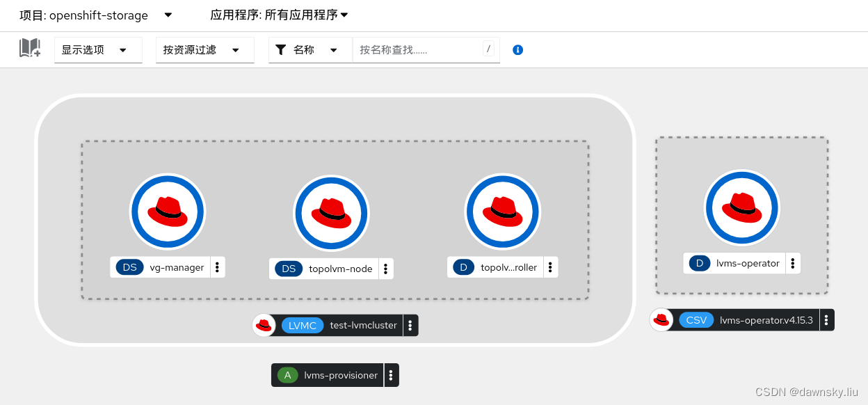
Task: Expand the display options dropdown
Action: (x=98, y=50)
